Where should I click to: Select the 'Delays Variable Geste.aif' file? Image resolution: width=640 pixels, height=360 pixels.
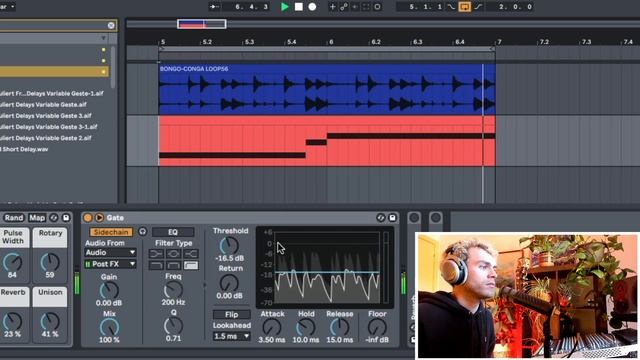43,104
